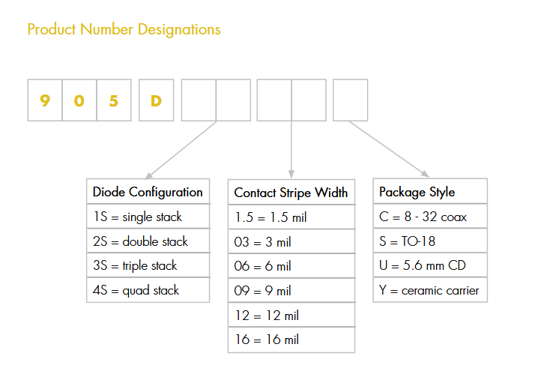Choose the '06 = 6 mil' option
The width and height of the screenshot is (541, 392).
pyautogui.click(x=291, y=266)
